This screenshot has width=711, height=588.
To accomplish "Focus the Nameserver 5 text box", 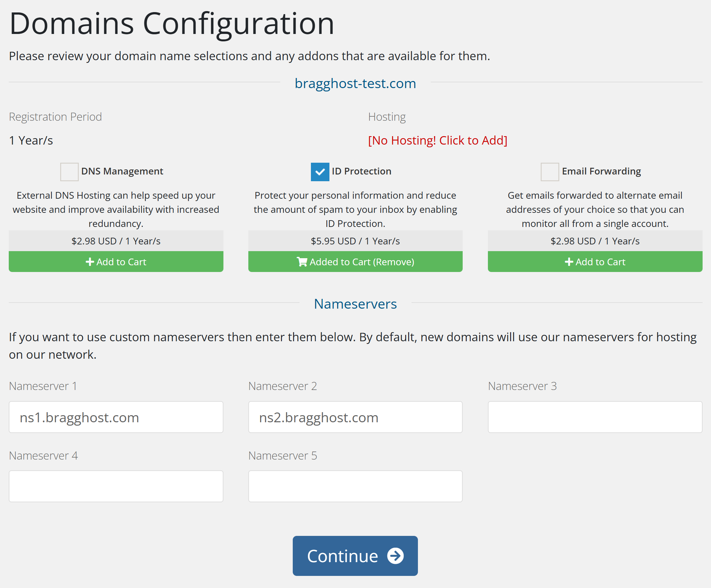I will click(x=355, y=486).
